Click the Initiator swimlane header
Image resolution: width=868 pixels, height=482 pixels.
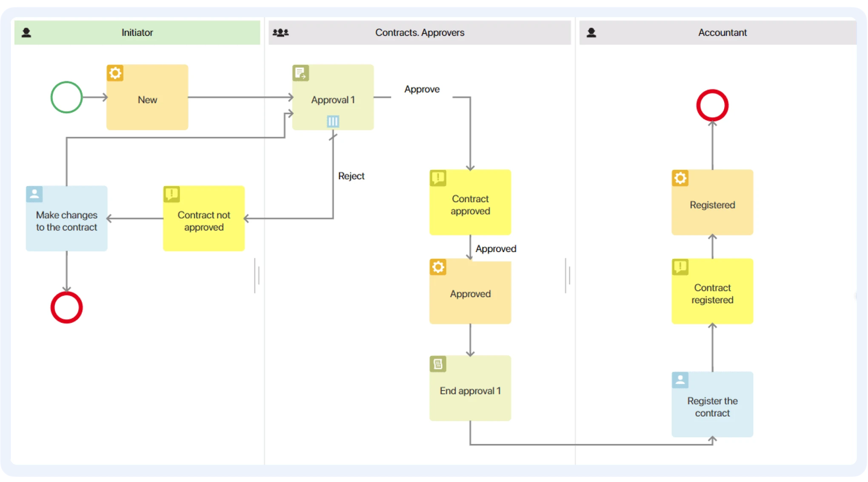pyautogui.click(x=137, y=32)
